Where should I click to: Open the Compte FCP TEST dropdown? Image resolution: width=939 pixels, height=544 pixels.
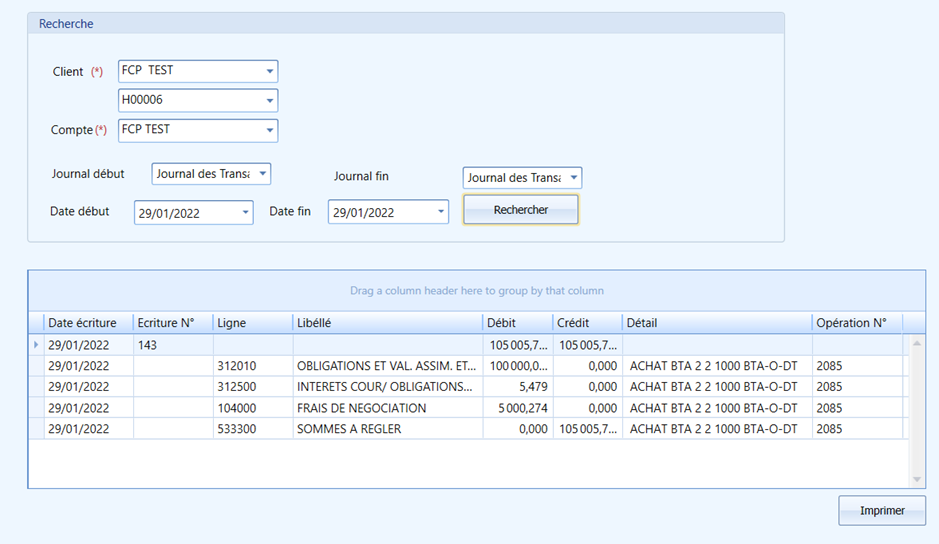269,130
